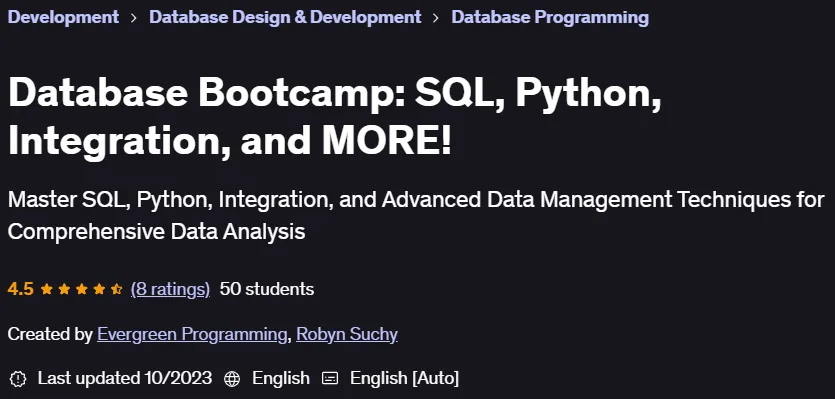The height and width of the screenshot is (399, 835).
Task: Click the Master SQL, Python subtitle
Action: click(416, 216)
